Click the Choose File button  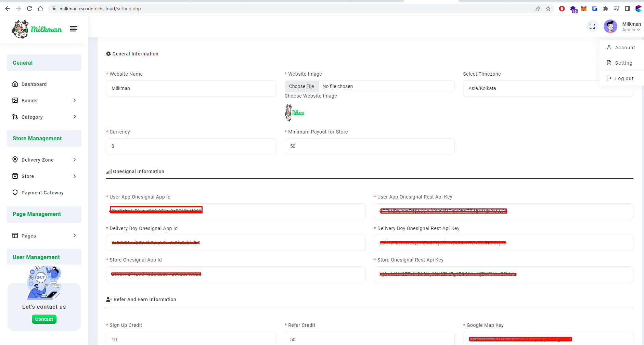[301, 86]
